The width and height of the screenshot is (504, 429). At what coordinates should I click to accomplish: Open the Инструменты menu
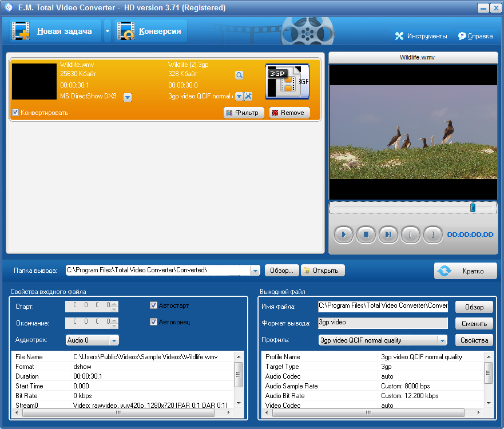pyautogui.click(x=420, y=36)
